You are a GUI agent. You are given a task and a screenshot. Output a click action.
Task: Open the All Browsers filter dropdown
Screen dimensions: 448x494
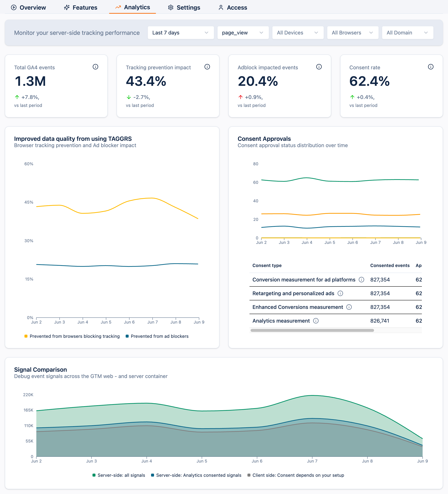pyautogui.click(x=353, y=33)
